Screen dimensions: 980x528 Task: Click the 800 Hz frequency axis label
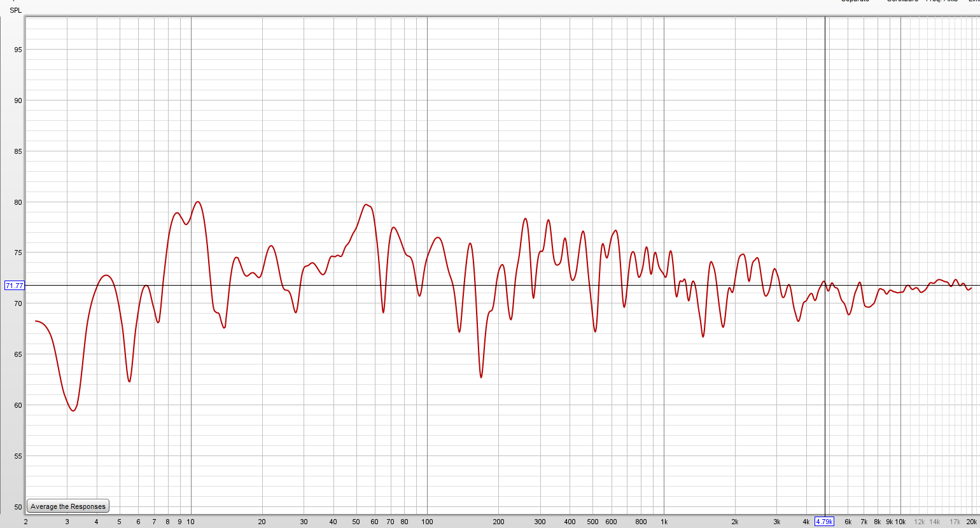641,522
